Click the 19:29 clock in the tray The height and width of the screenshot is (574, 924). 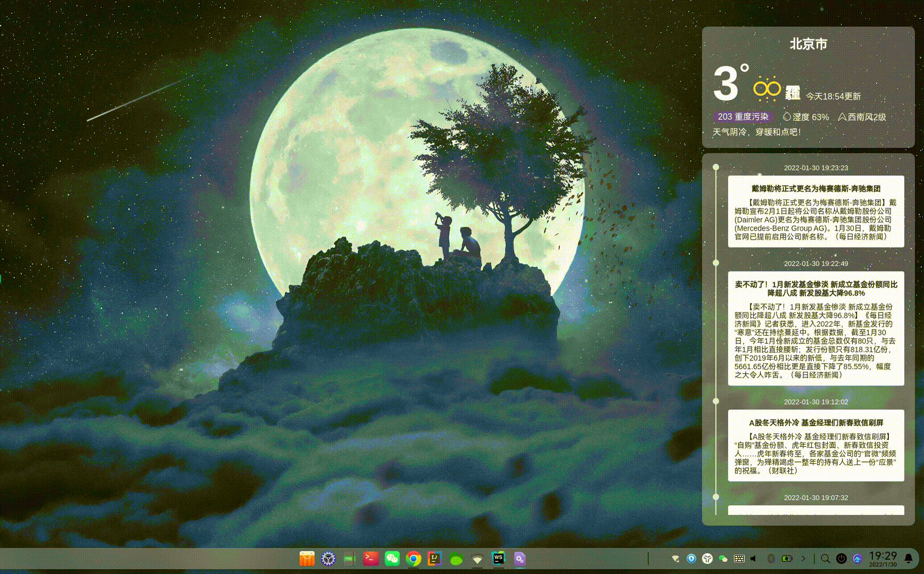883,558
